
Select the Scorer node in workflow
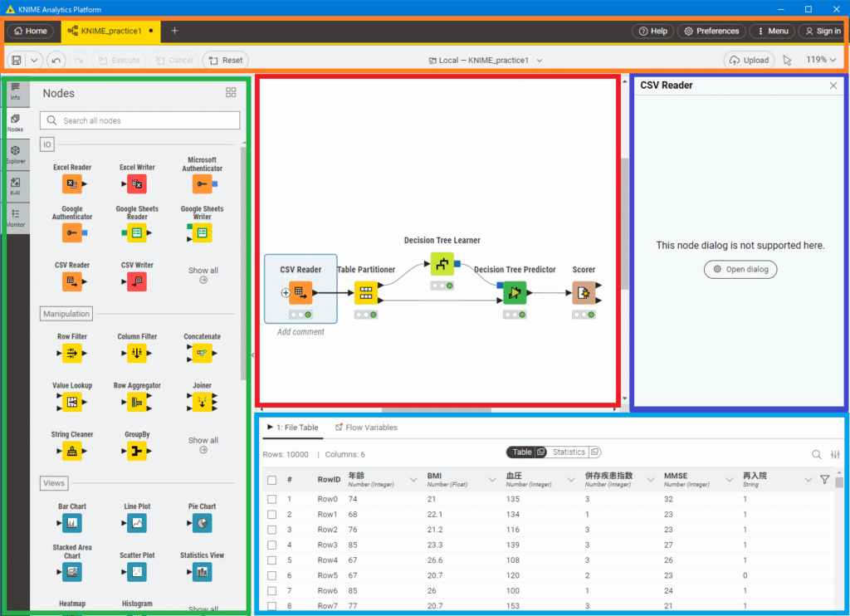[x=583, y=293]
